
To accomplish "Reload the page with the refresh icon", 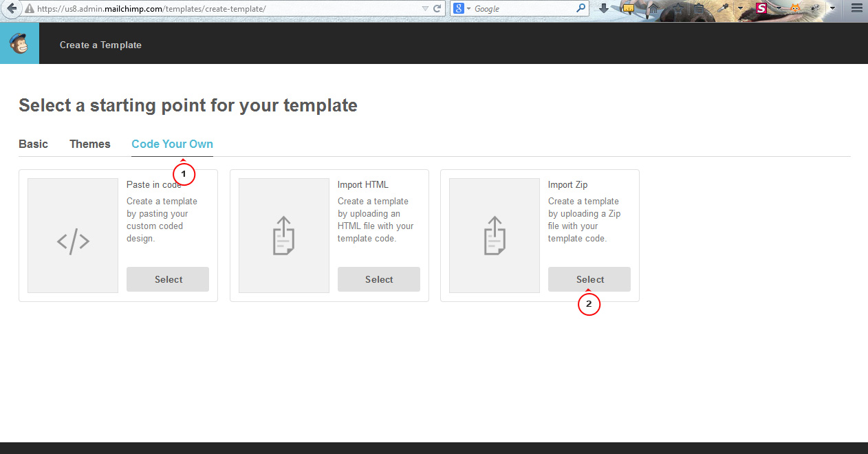I will pyautogui.click(x=437, y=8).
